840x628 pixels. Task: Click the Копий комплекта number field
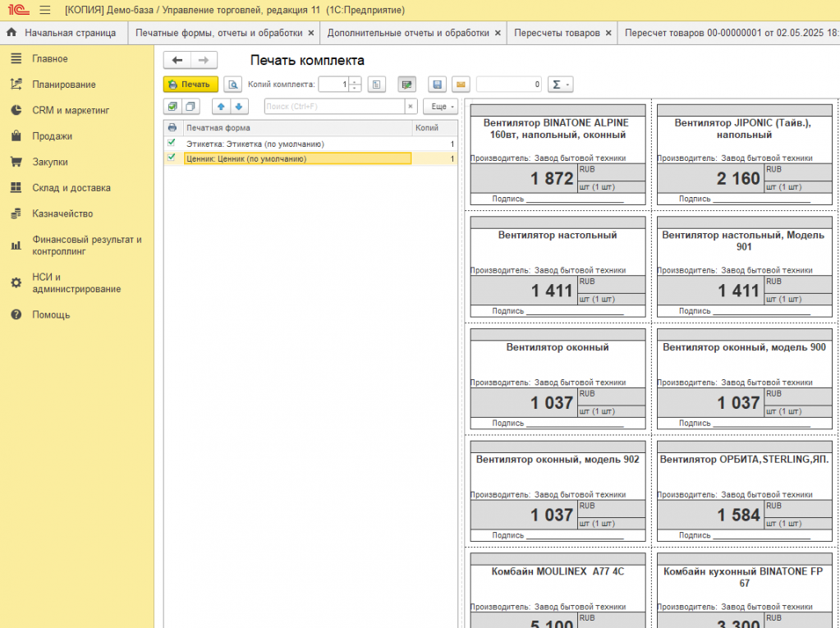tap(333, 84)
